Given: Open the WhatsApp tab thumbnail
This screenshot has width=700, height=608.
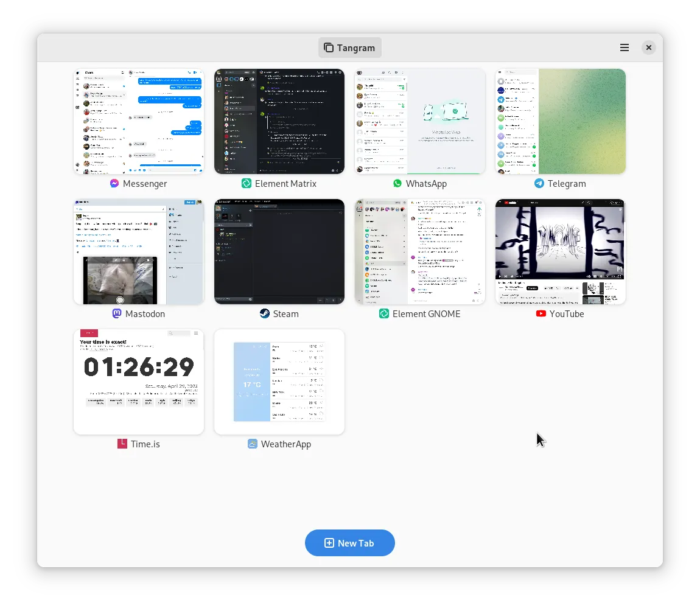Looking at the screenshot, I should point(419,121).
